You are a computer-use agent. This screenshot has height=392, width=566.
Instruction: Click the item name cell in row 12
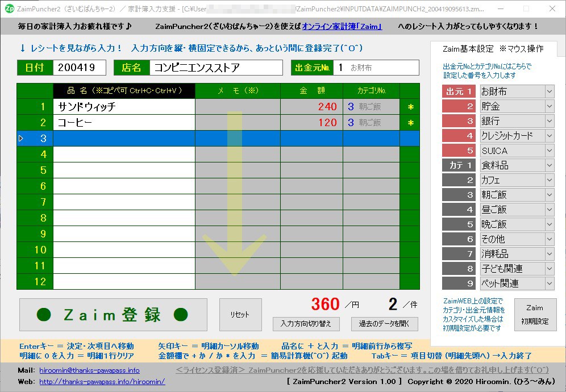[124, 282]
